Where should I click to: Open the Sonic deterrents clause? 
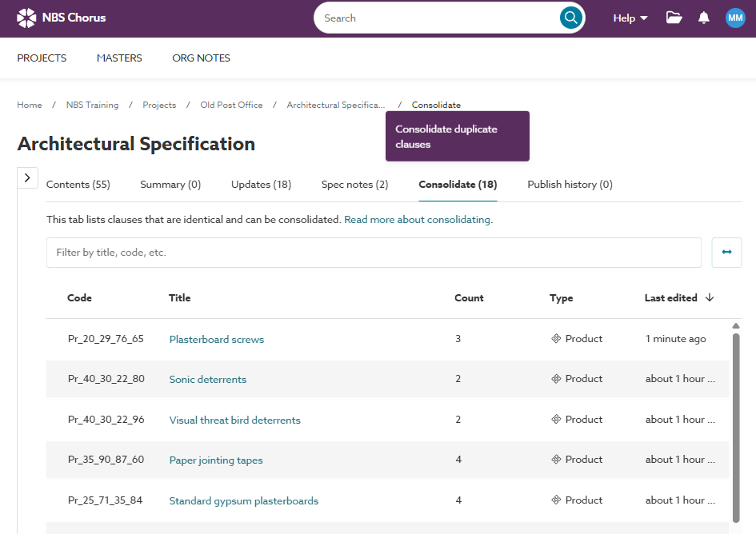click(208, 380)
